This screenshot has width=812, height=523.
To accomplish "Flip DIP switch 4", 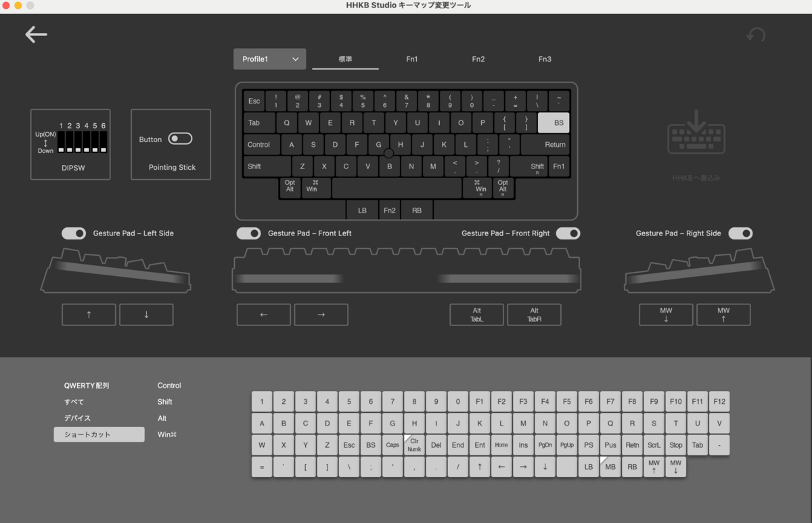I will point(87,141).
